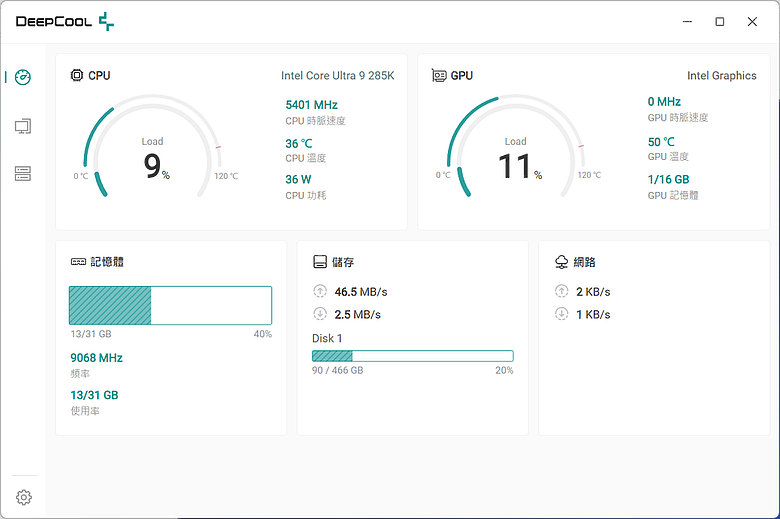The image size is (780, 519).
Task: Click the 5401 MHz CPU clock value
Action: pos(311,105)
